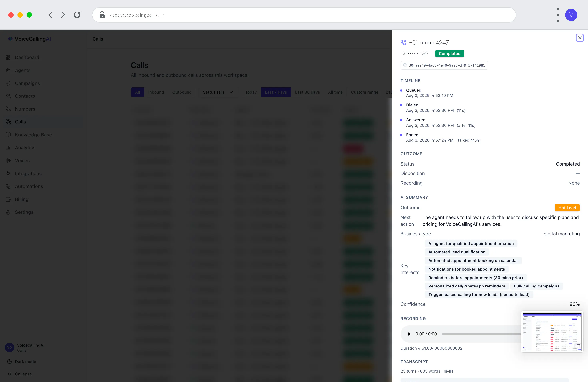Select the Today date range

pyautogui.click(x=251, y=92)
